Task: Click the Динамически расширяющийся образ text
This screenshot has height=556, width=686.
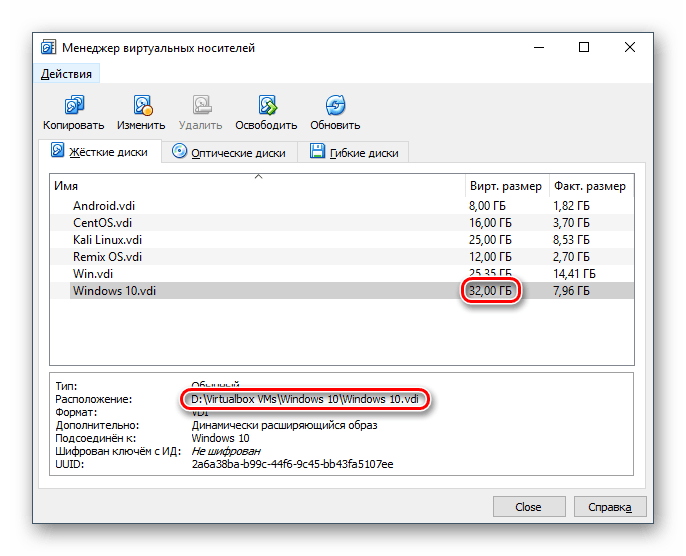Action: point(284,425)
